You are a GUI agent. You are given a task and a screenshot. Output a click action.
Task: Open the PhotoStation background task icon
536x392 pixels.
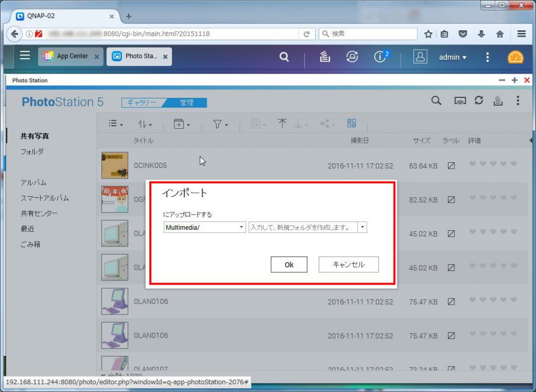(498, 100)
